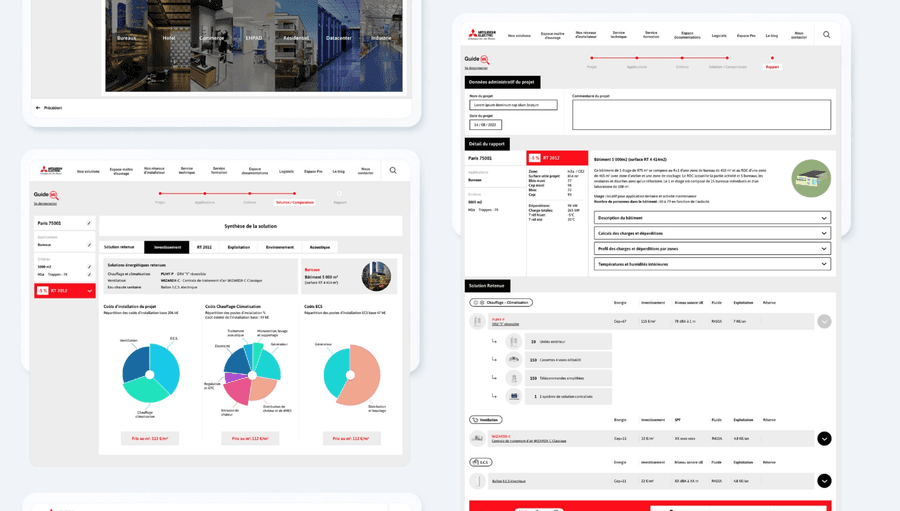Open the DRV "Y" réversible product link
This screenshot has width=900, height=511.
506,324
